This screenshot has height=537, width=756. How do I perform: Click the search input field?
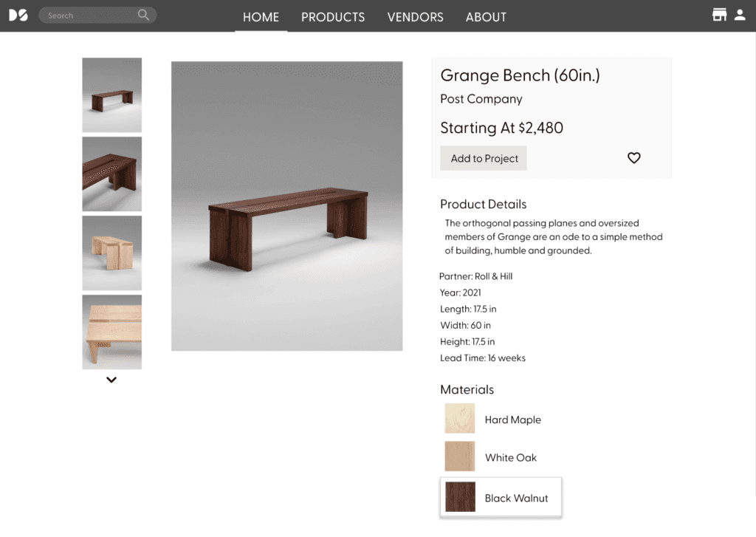click(89, 15)
